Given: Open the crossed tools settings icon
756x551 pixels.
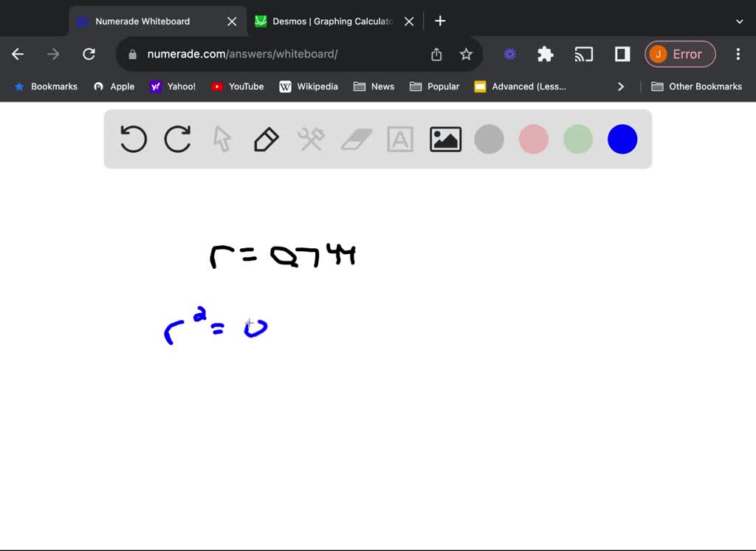Looking at the screenshot, I should [311, 139].
